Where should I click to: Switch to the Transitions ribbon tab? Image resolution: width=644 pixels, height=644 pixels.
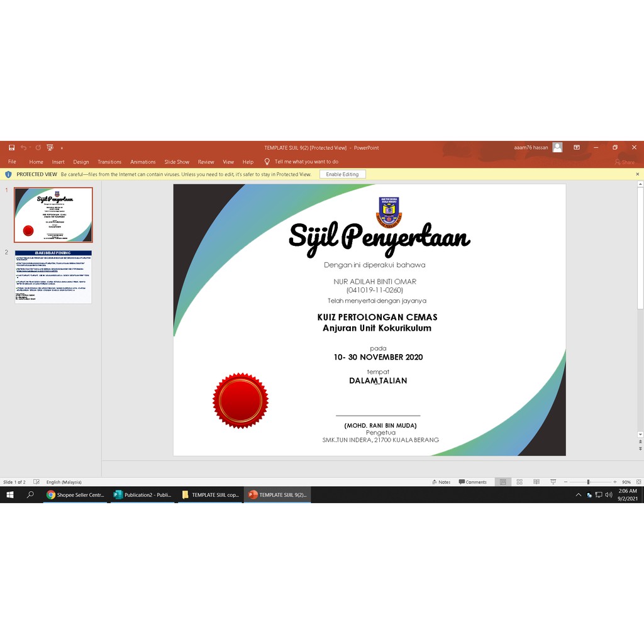(109, 162)
